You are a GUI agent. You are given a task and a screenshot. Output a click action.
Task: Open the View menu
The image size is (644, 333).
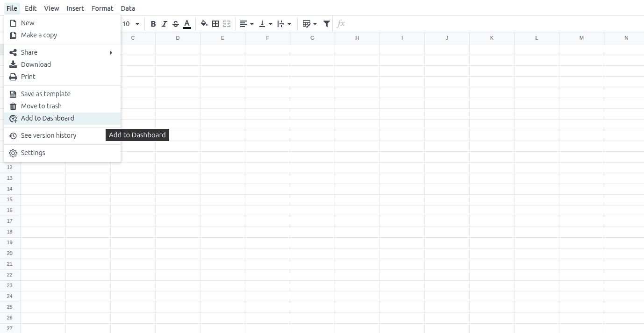tap(51, 8)
